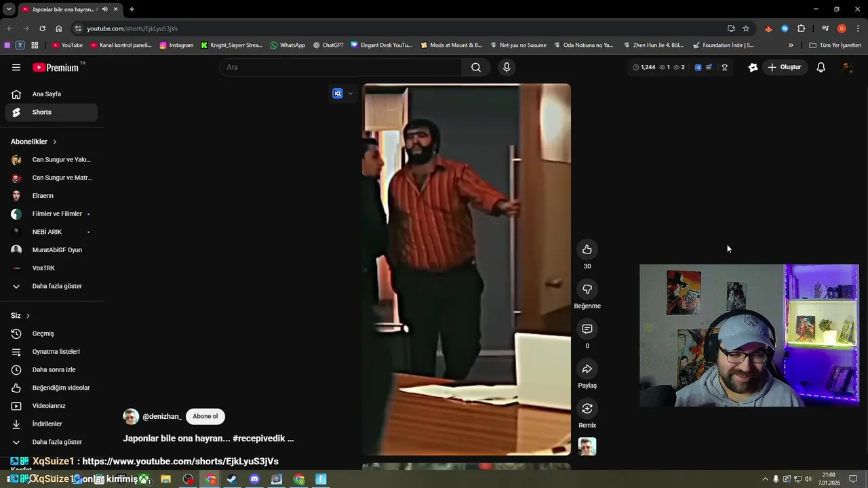Show more subscriptions with Daha fazla göster under VoxTRK
868x488 pixels.
[x=52, y=286]
